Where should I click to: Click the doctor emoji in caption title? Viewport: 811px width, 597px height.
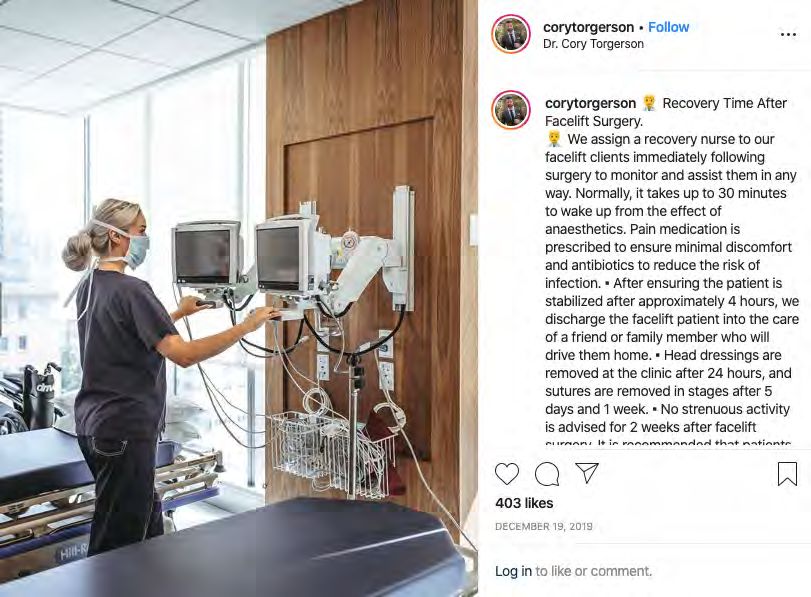tap(649, 103)
